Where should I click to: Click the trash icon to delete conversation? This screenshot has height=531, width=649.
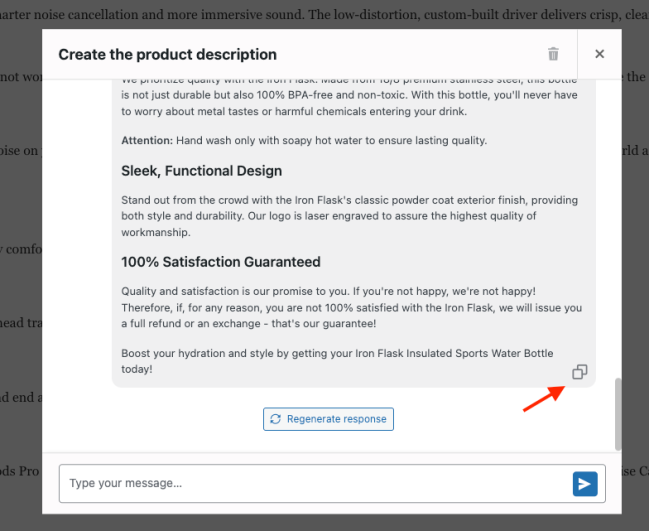(553, 54)
